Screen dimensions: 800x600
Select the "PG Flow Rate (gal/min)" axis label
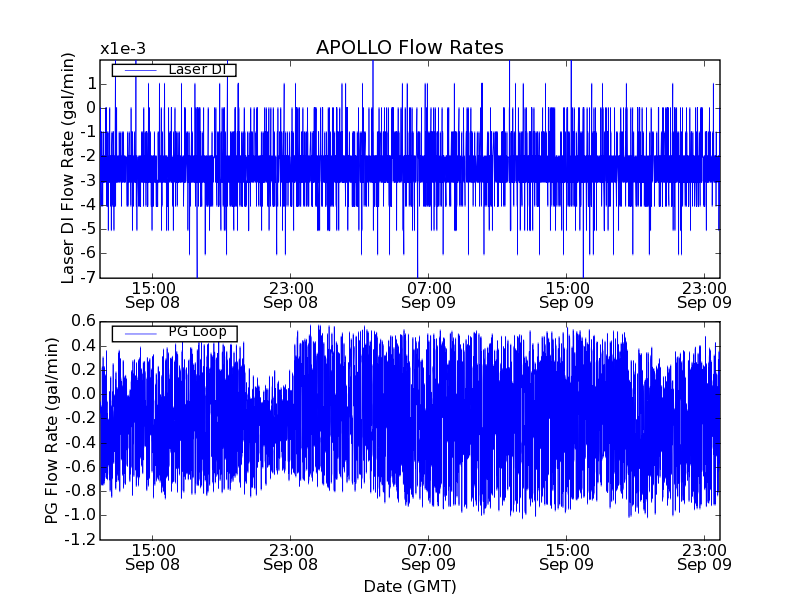click(52, 431)
